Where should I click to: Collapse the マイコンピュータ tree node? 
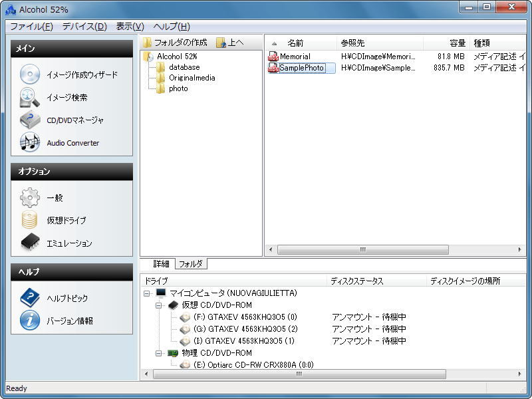tap(146, 293)
